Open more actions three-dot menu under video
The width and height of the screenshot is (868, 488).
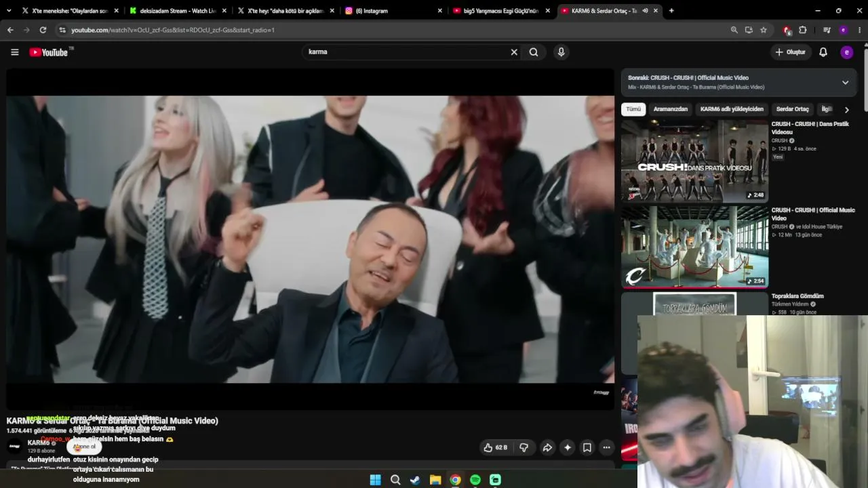607,447
